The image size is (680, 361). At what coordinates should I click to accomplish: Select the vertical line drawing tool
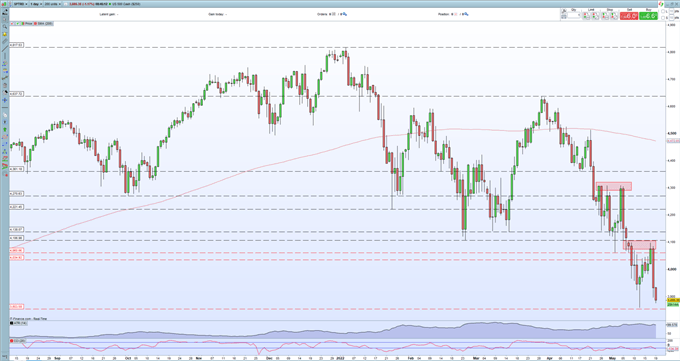[x=5, y=56]
